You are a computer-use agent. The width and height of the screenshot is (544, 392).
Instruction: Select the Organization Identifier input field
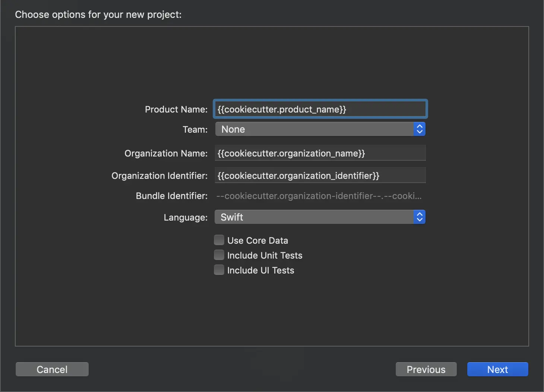[320, 176]
